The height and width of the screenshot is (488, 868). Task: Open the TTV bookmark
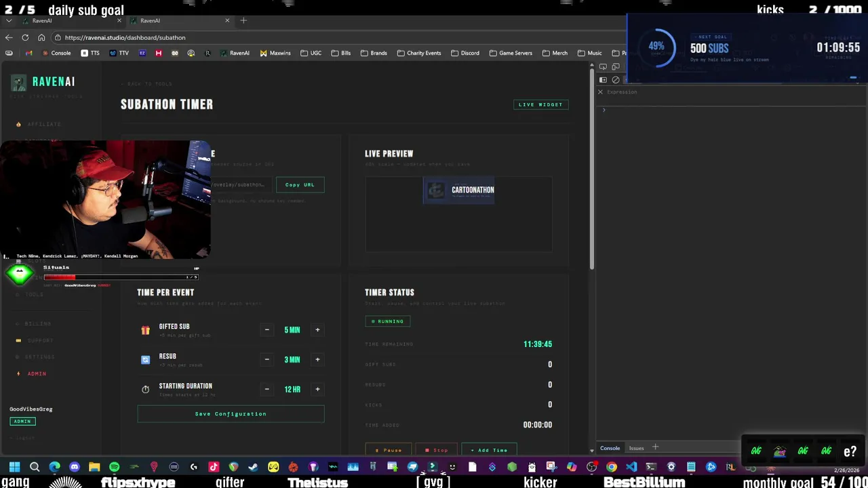[x=119, y=53]
